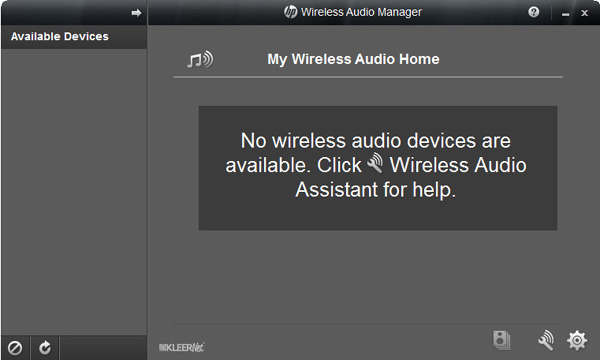Open the Wireless Audio Assistant wrench icon

546,339
